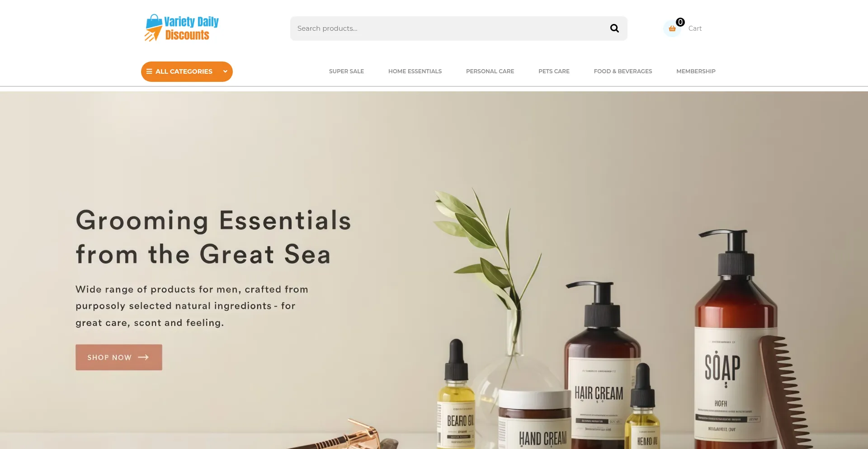Open the Super Sale menu item
The height and width of the screenshot is (449, 868).
tap(346, 71)
